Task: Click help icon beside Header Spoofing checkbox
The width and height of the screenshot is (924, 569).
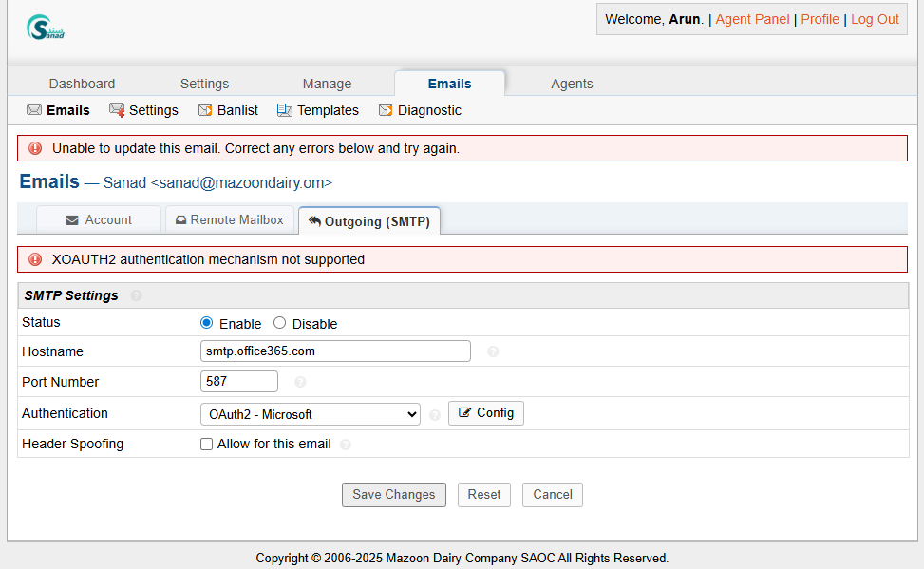Action: [x=345, y=445]
